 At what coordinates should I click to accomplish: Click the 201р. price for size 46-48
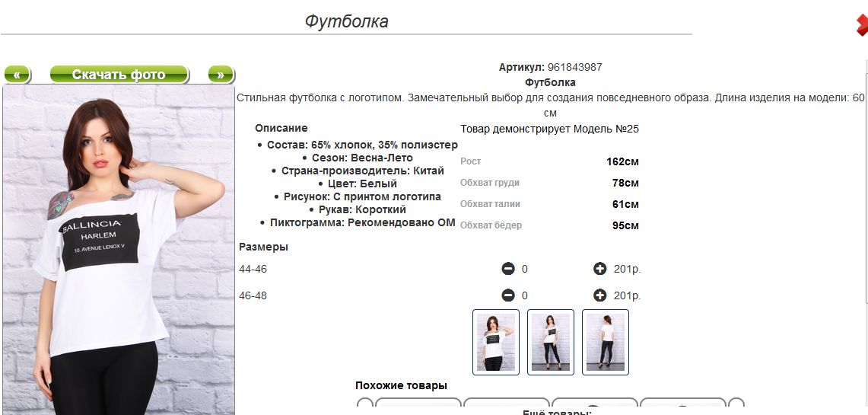627,296
